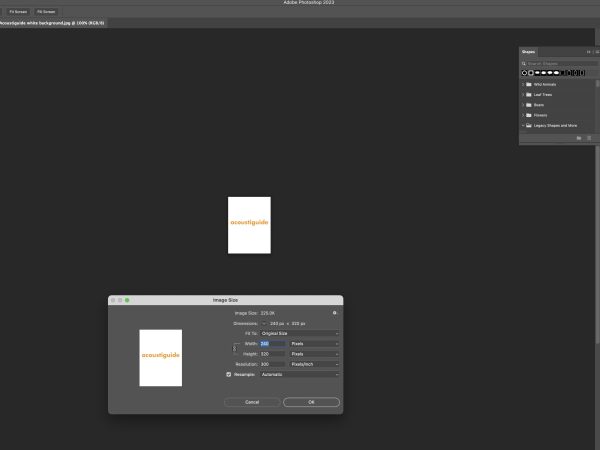This screenshot has height=450, width=600.
Task: Click the create new group folder icon
Action: click(x=579, y=138)
